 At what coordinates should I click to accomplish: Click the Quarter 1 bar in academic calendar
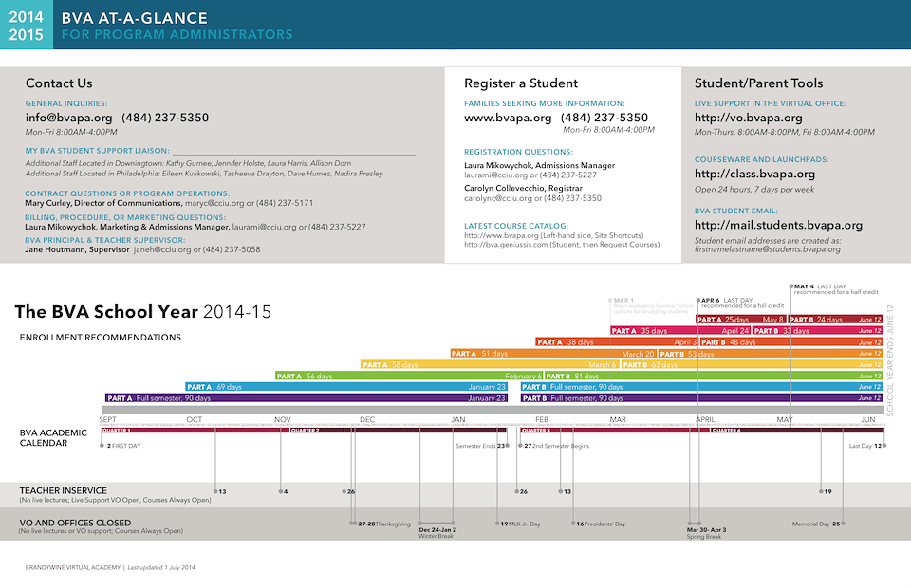pyautogui.click(x=190, y=431)
